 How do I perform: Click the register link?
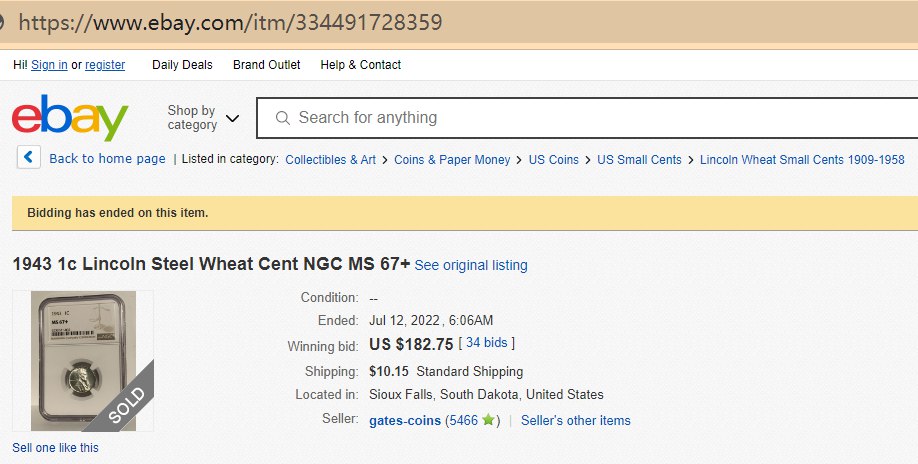pos(105,65)
